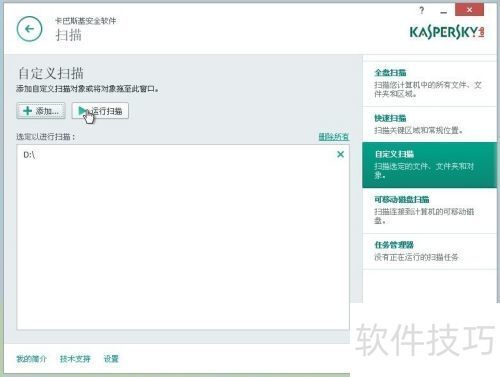
Task: Close the Kaspersky window
Action: click(x=469, y=10)
